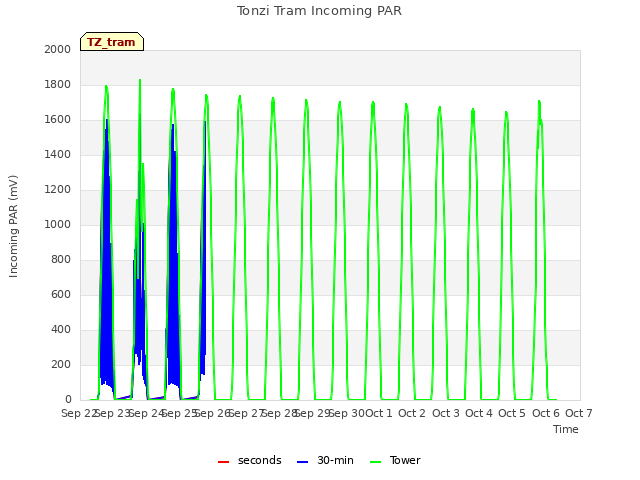Click the Oct 2 x-axis date label
The width and height of the screenshot is (640, 480).
(x=412, y=413)
